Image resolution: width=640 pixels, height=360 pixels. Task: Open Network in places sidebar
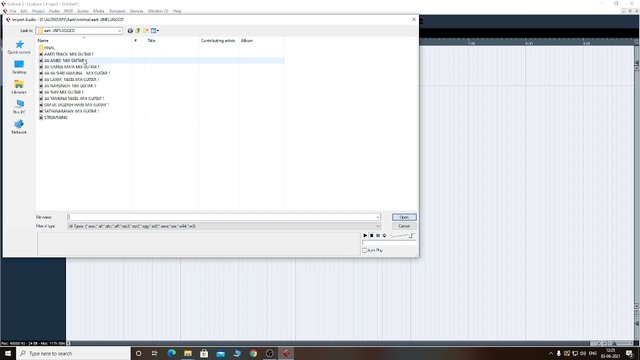[19, 127]
